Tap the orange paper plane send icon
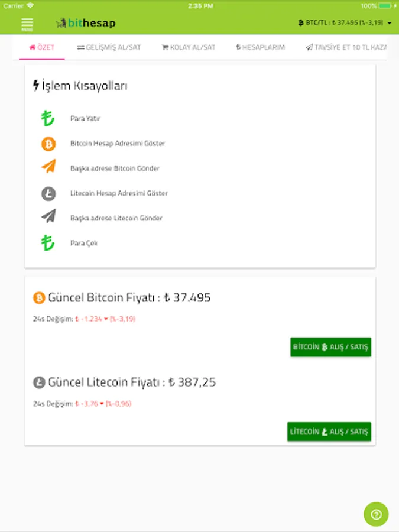Image resolution: width=399 pixels, height=532 pixels. tap(48, 168)
